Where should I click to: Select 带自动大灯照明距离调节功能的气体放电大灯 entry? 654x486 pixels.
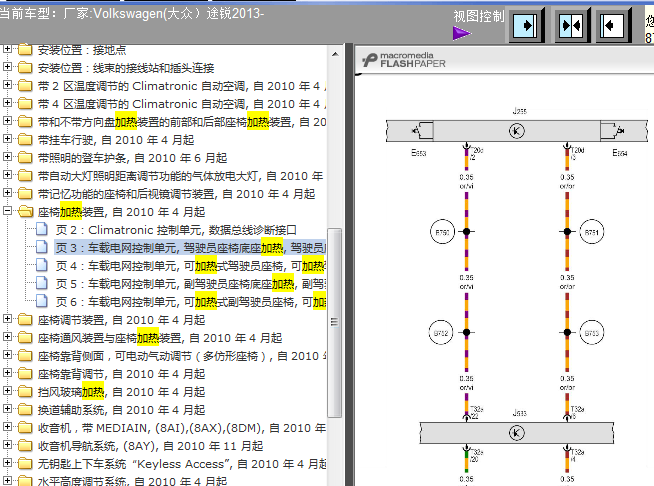180,176
